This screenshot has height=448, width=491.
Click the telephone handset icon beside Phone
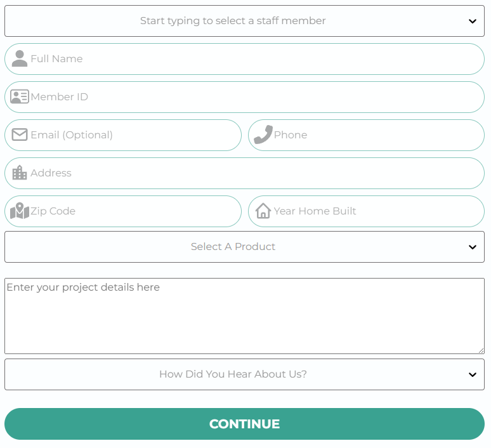coord(263,135)
